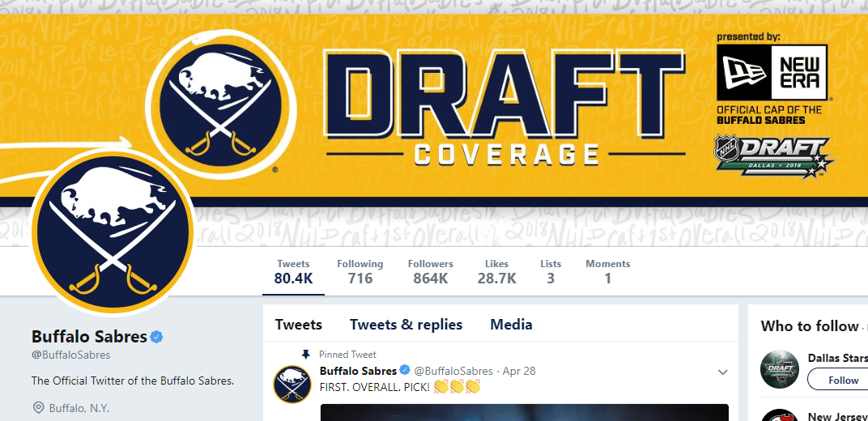The image size is (868, 421).
Task: Switch to the Tweets & replies tab
Action: click(x=406, y=324)
